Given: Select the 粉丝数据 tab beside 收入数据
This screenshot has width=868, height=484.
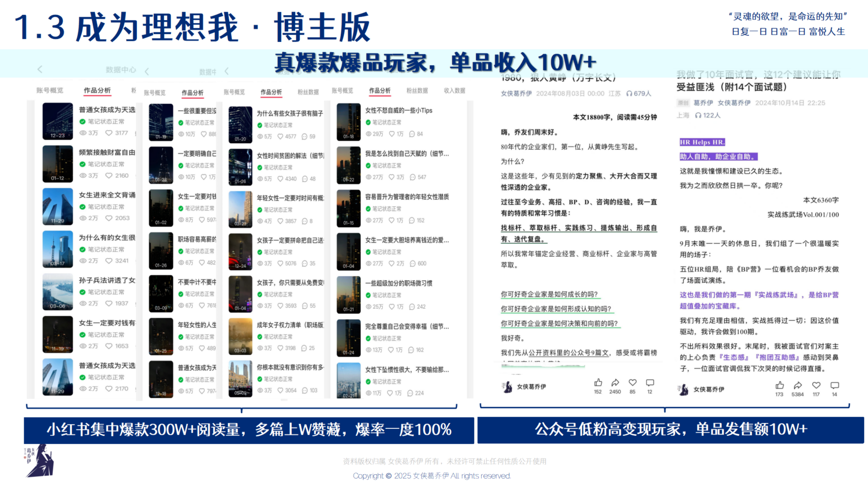Looking at the screenshot, I should click(417, 91).
